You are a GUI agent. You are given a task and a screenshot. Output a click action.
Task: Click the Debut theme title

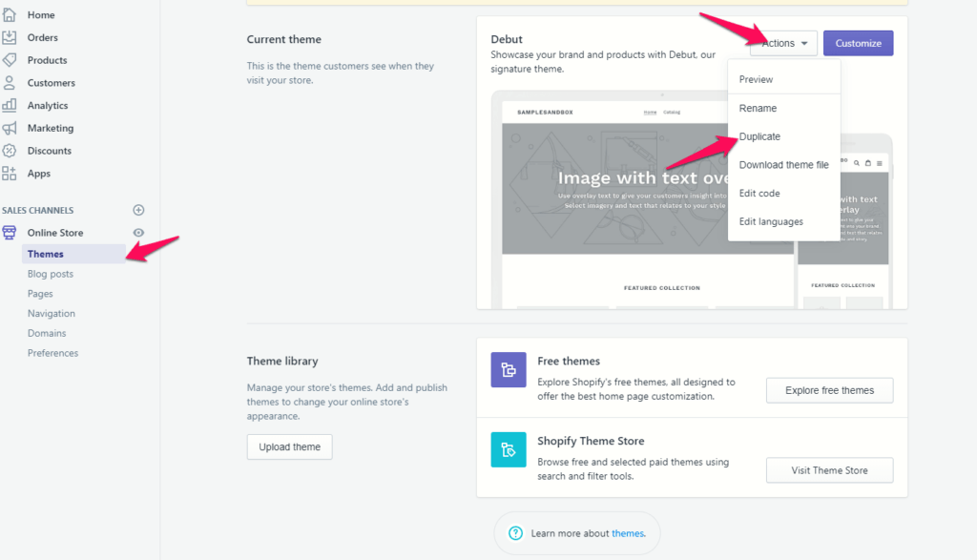point(507,38)
